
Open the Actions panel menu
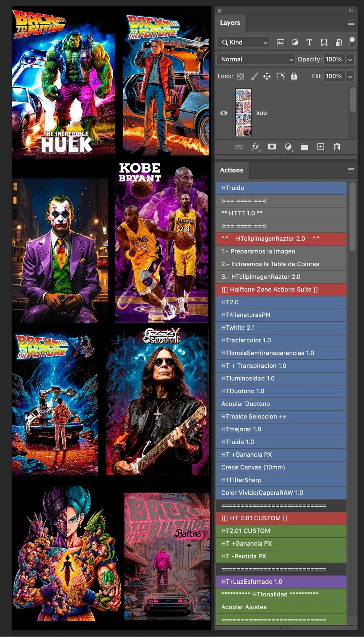[351, 170]
